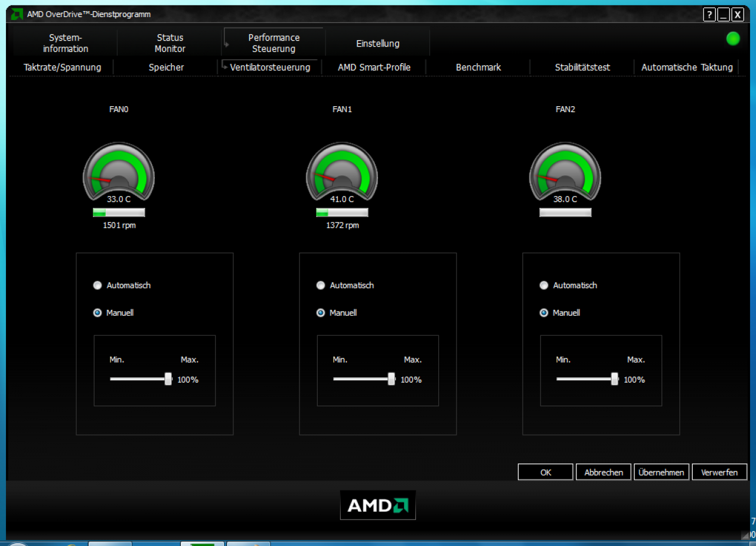Click the FAN2 temperature gauge
The width and height of the screenshot is (756, 546).
(565, 172)
